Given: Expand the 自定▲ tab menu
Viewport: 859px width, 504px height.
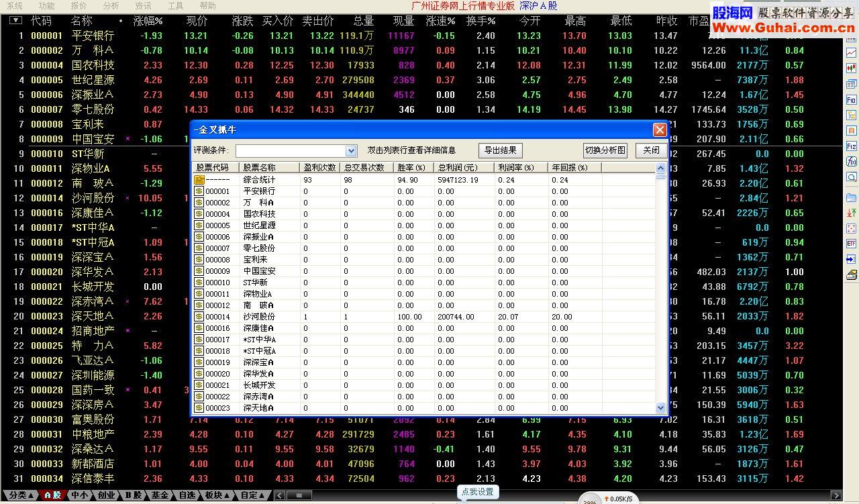Looking at the screenshot, I should (x=254, y=495).
